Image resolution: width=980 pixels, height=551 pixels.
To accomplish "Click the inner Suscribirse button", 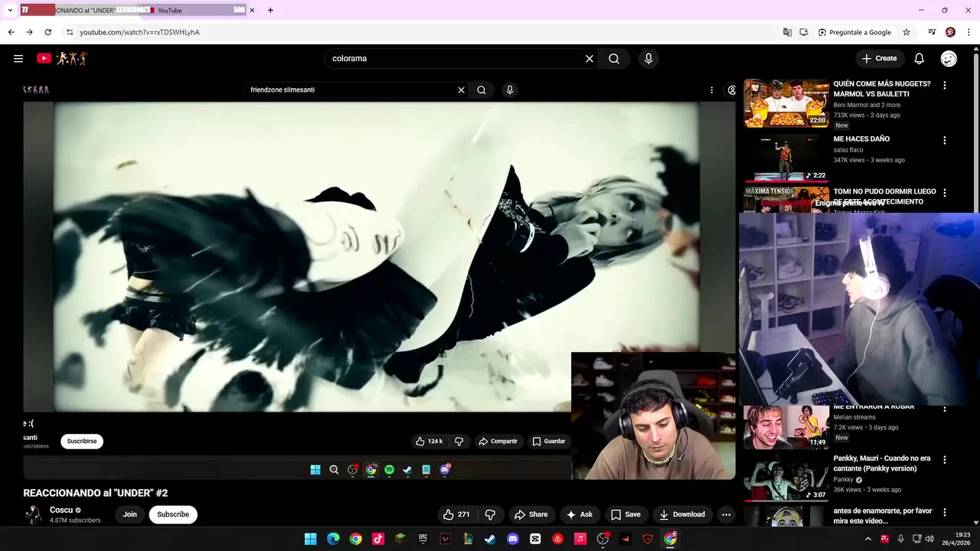I will point(82,442).
